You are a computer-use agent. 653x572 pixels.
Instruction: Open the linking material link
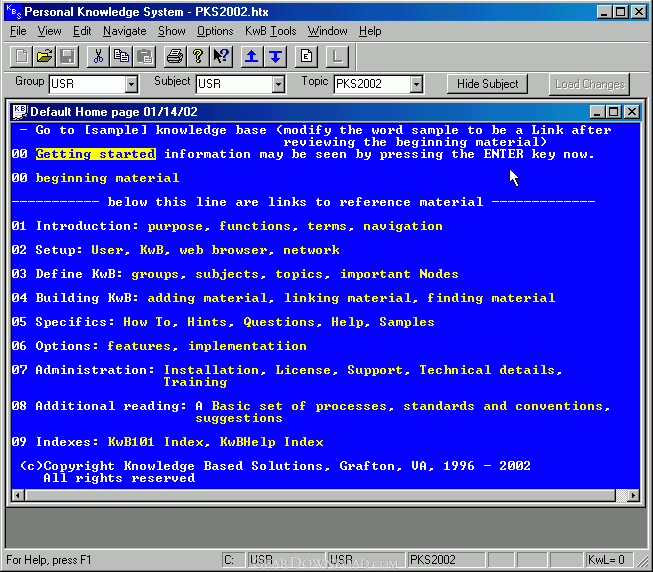point(347,298)
